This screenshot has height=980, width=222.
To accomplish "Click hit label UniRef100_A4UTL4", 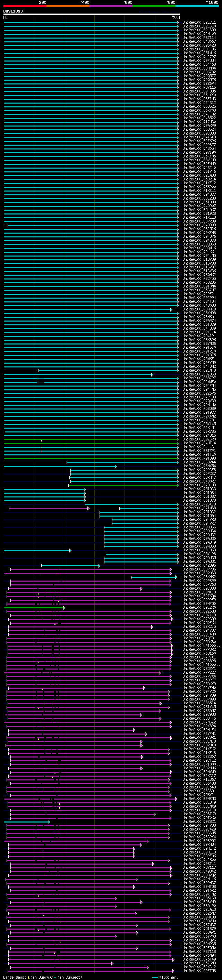I will pyautogui.click(x=199, y=443).
